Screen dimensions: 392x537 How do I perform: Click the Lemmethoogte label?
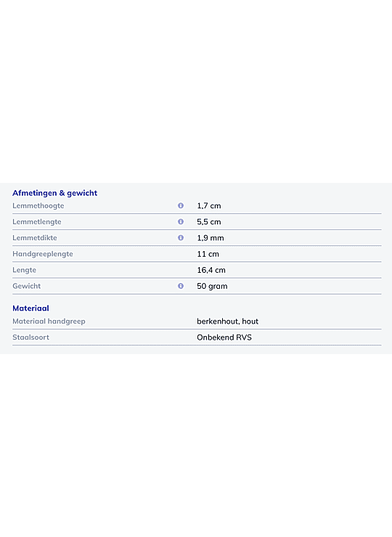tap(38, 206)
